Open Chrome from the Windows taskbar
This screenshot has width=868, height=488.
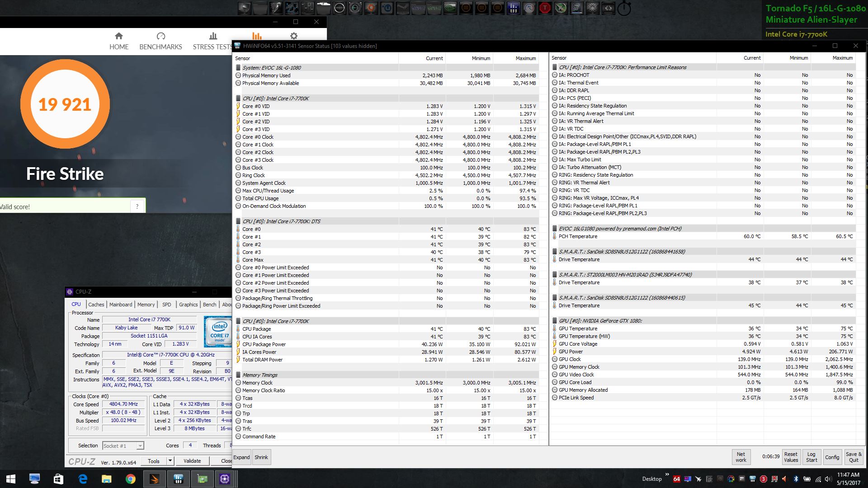pyautogui.click(x=130, y=479)
